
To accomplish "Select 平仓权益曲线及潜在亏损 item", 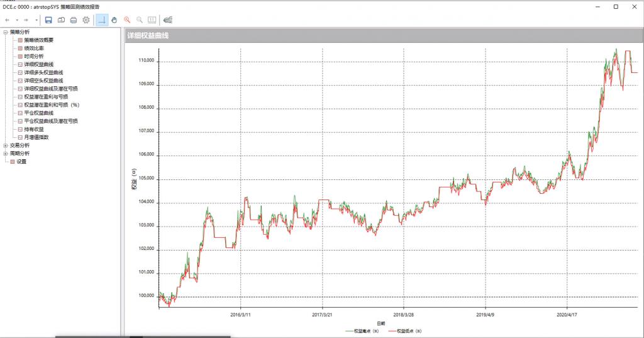I will pos(51,121).
